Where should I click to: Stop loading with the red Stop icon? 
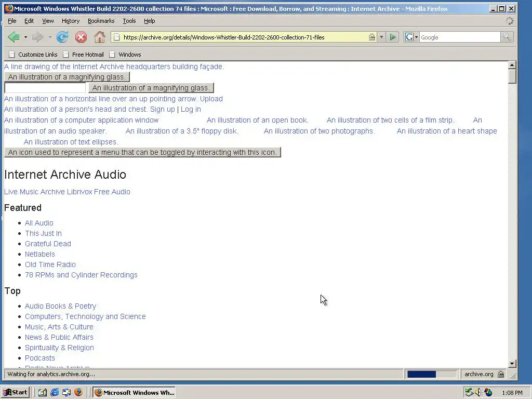pos(81,37)
